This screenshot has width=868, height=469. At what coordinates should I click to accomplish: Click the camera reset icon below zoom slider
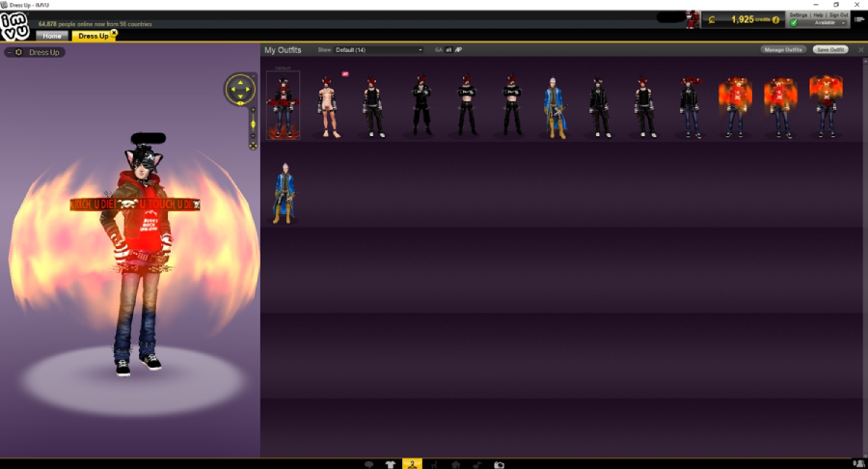click(253, 146)
